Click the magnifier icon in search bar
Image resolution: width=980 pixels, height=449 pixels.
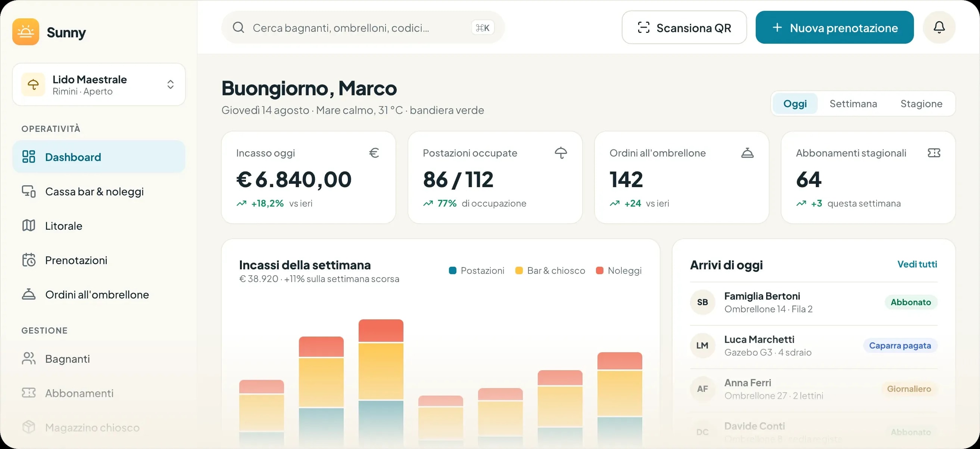238,27
